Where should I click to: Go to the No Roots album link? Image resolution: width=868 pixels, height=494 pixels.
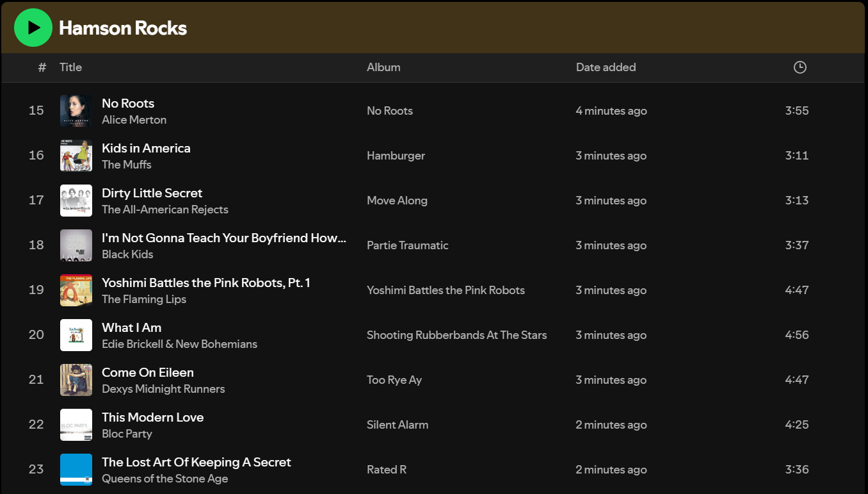[x=390, y=111]
